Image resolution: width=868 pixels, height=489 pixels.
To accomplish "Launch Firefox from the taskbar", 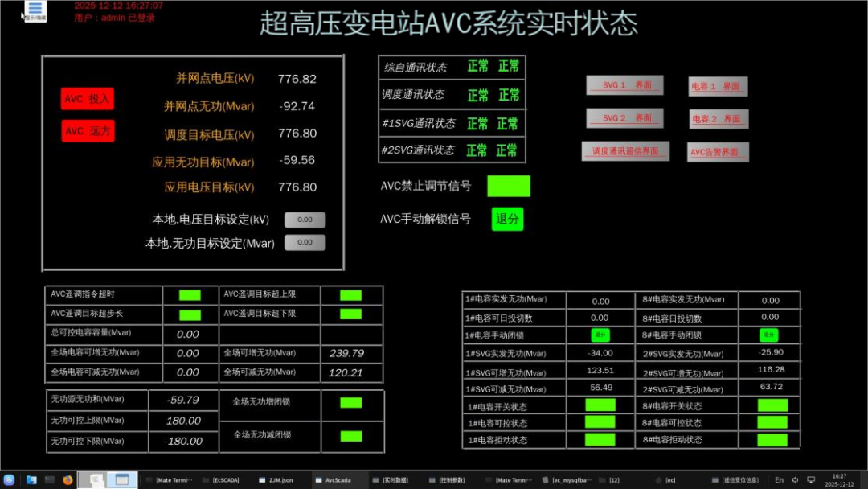I will (68, 479).
